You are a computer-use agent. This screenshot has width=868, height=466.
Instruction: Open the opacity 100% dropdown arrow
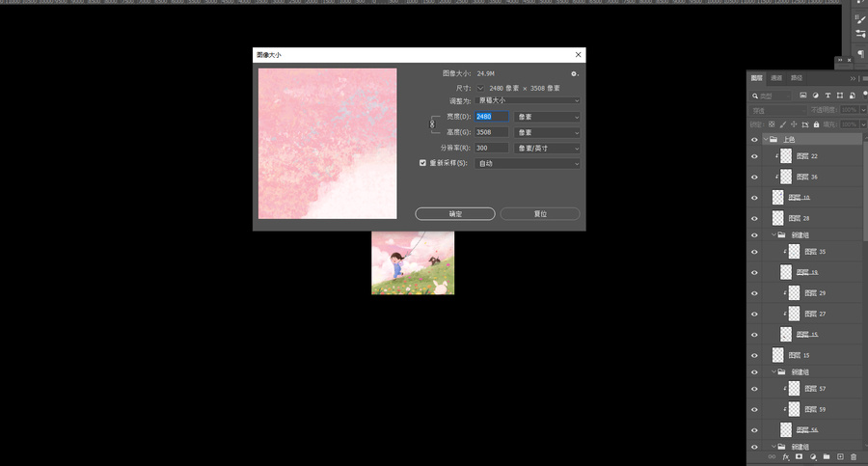pyautogui.click(x=863, y=110)
